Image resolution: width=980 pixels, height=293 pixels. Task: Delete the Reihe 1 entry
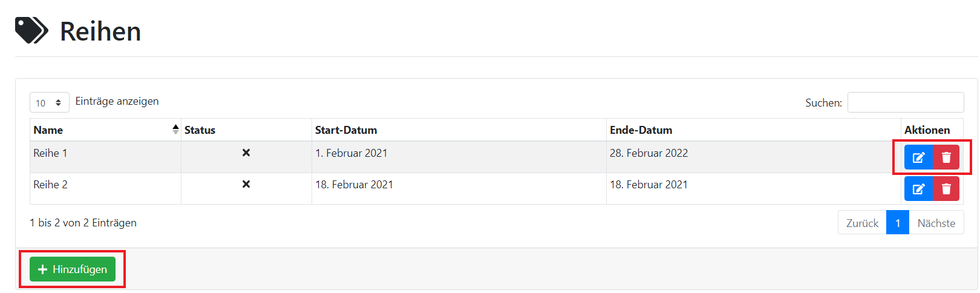946,157
